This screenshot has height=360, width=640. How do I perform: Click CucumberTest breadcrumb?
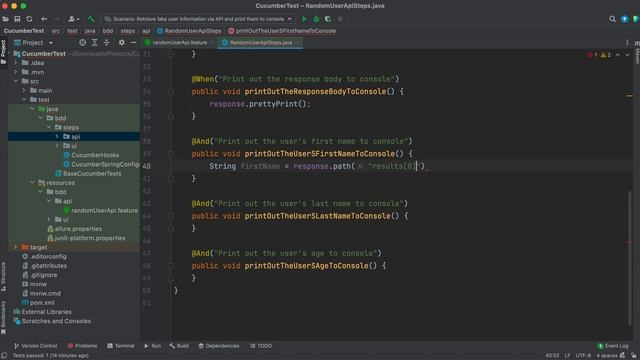click(24, 31)
